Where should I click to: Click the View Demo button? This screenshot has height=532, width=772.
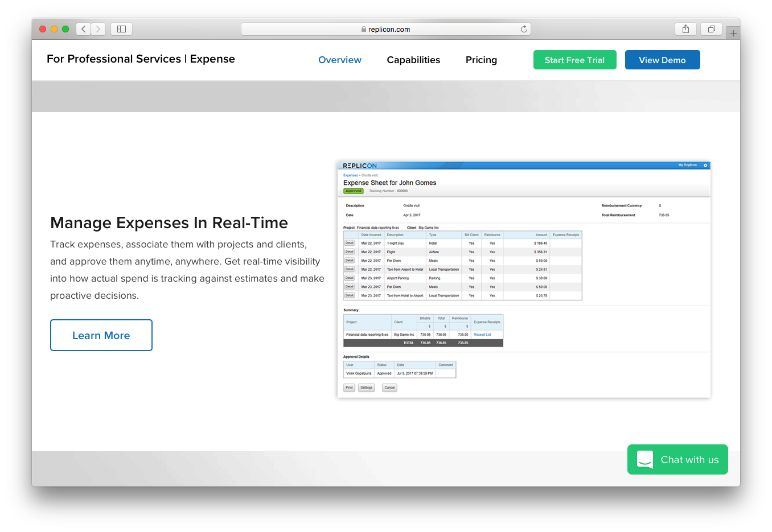coord(662,60)
